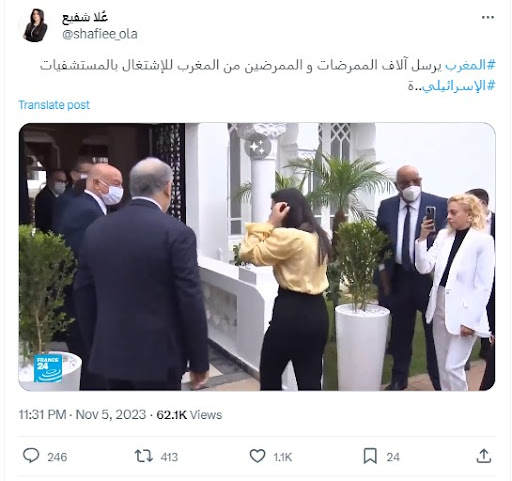
Task: Click the 62.1K Views counter
Action: click(x=189, y=415)
